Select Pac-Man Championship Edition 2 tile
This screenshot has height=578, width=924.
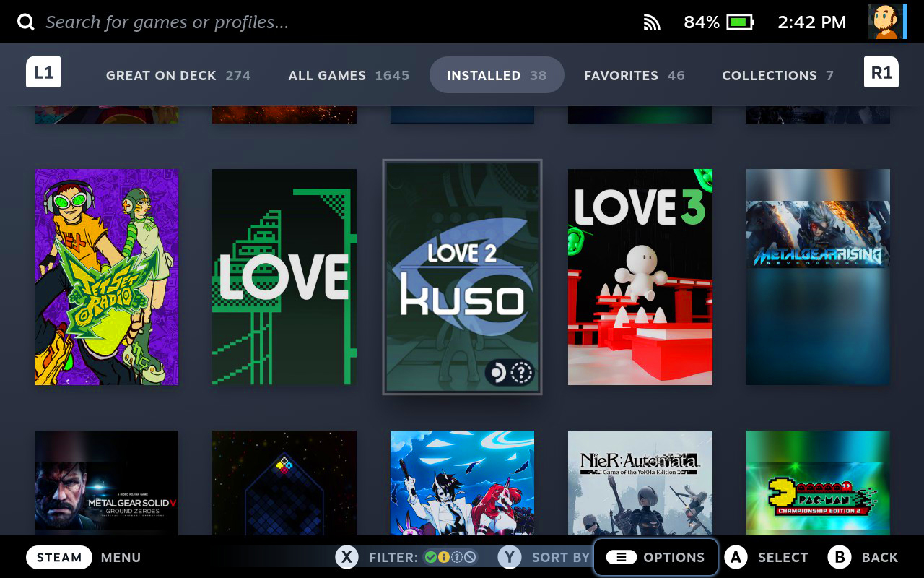[818, 483]
